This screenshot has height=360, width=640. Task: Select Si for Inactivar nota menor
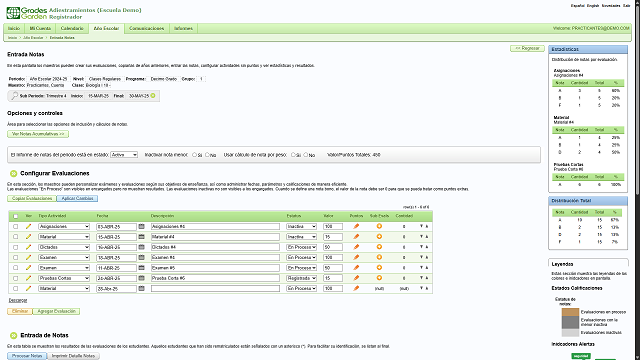pyautogui.click(x=194, y=155)
